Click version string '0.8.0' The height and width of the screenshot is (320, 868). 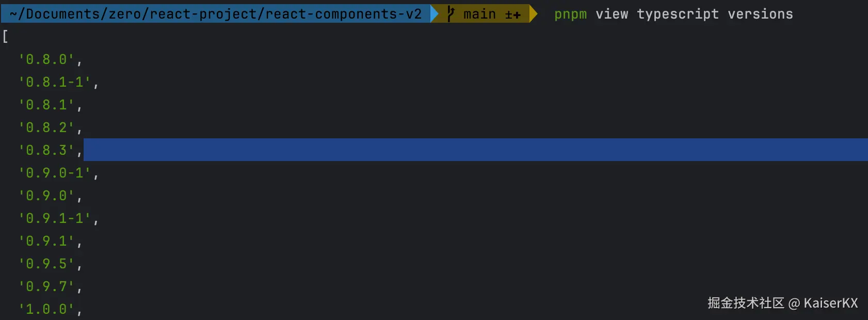coord(46,59)
